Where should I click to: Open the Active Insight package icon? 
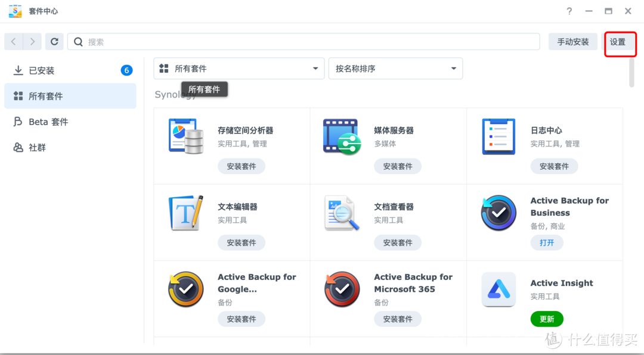(x=499, y=289)
